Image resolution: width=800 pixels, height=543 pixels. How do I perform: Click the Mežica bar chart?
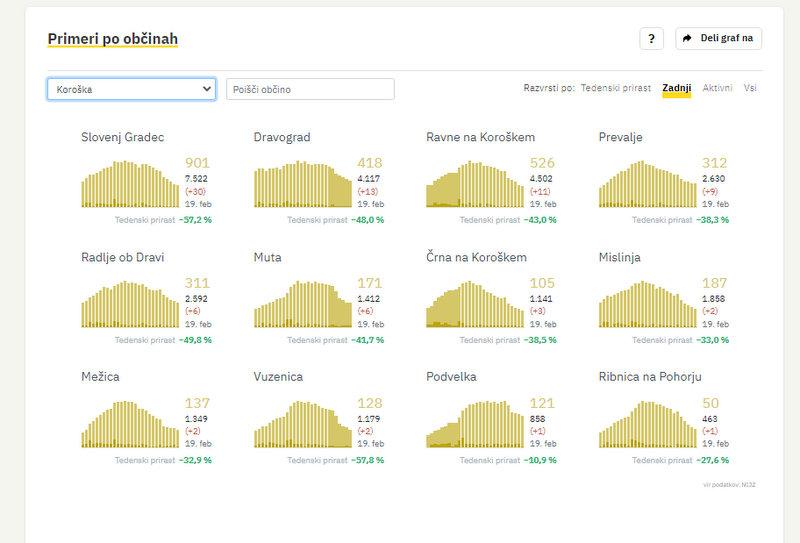pos(130,425)
